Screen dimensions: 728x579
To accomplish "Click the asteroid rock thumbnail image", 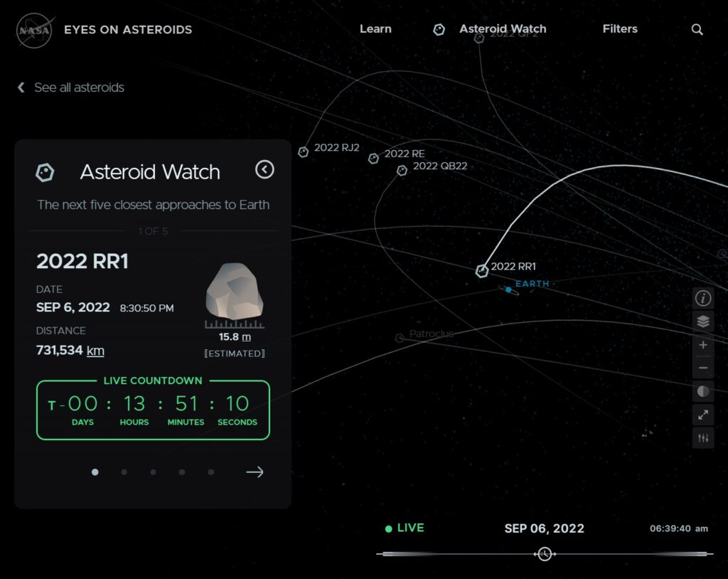I will tap(235, 292).
